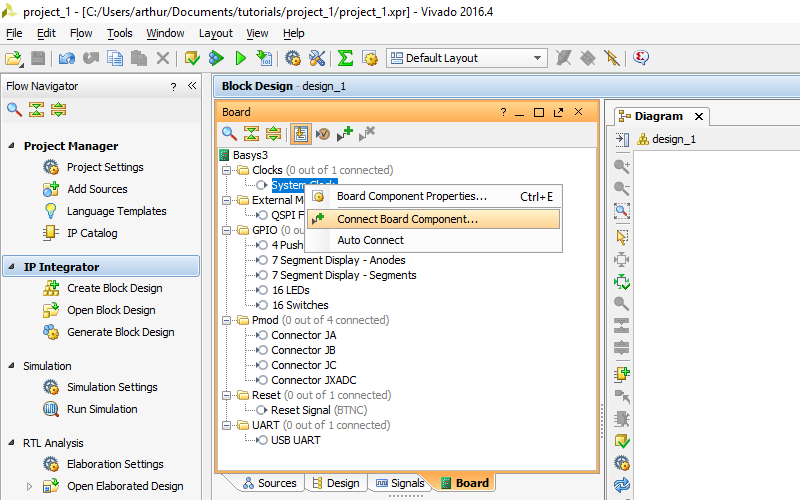800x500 pixels.
Task: Toggle the highlighted Board toolbar button
Action: click(301, 134)
